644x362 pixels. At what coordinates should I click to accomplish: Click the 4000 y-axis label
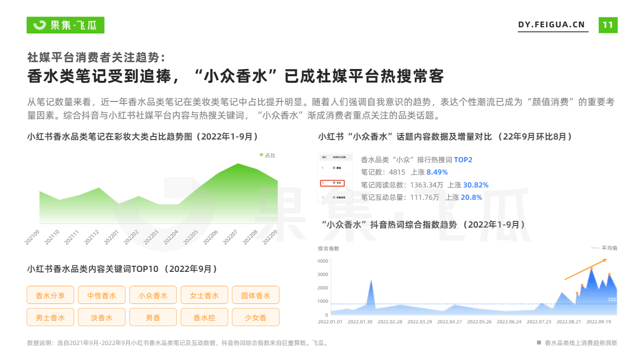(x=323, y=261)
